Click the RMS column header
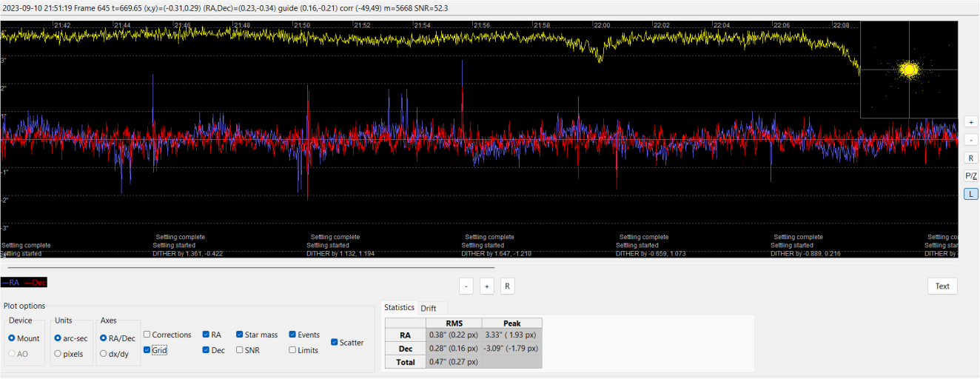Viewport: 980px width, 379px height. pyautogui.click(x=454, y=323)
